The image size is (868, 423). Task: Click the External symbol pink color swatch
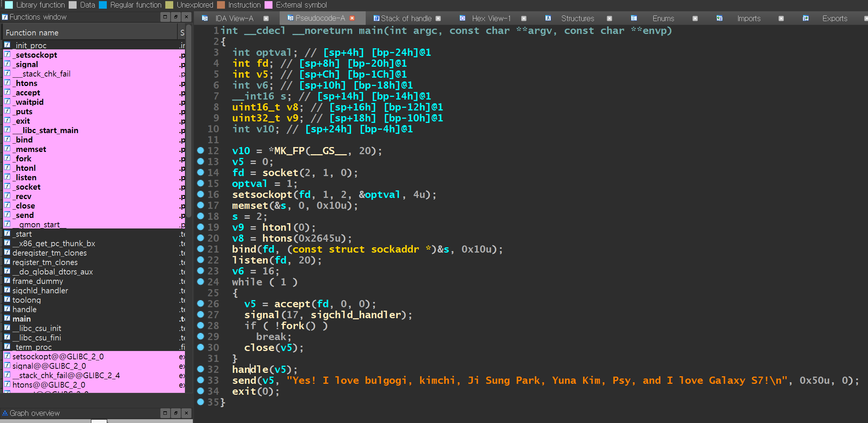click(269, 5)
